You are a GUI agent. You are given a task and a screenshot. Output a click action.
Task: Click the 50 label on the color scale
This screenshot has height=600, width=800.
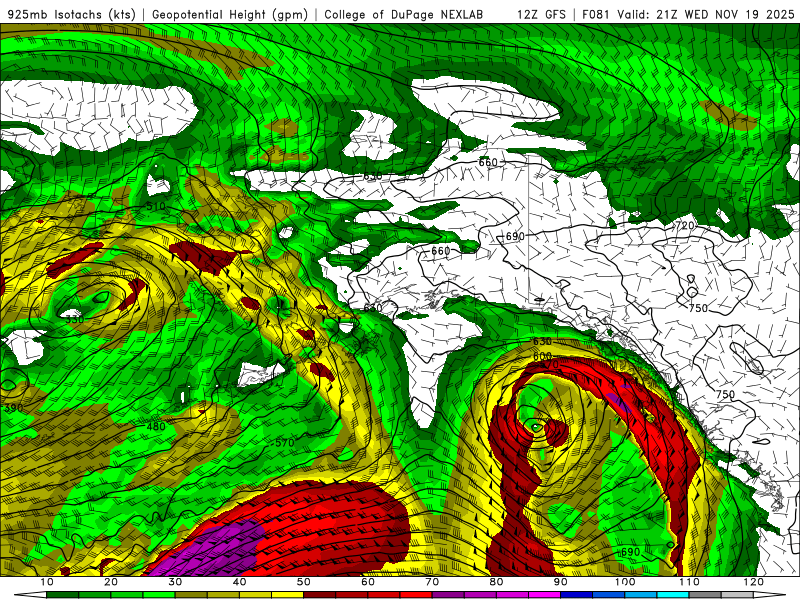304,582
